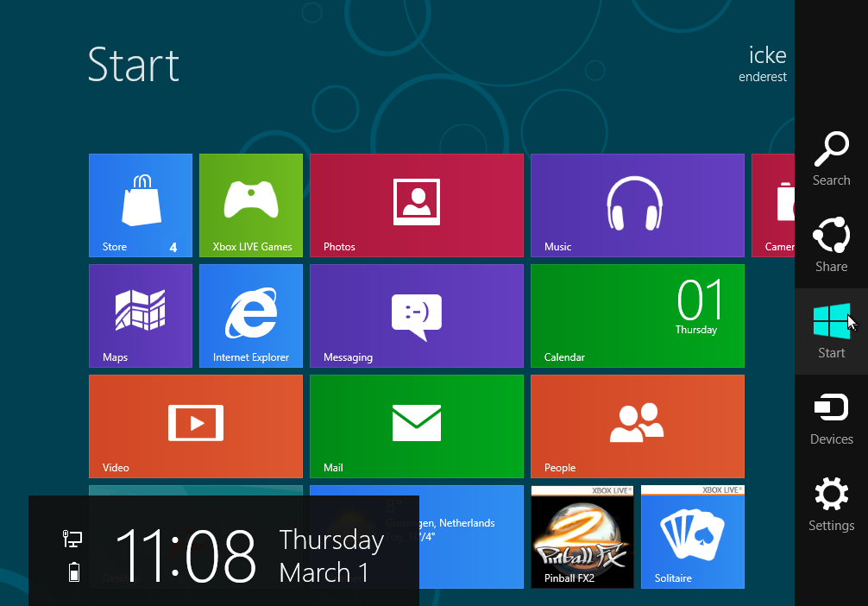The height and width of the screenshot is (606, 868).
Task: Open the Settings gear charm
Action: [831, 503]
